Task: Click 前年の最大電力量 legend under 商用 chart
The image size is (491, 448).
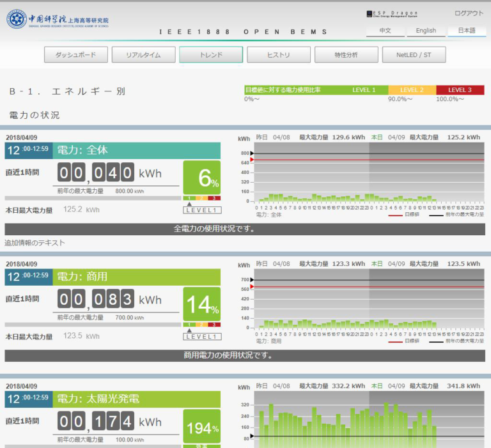Action: (x=456, y=341)
